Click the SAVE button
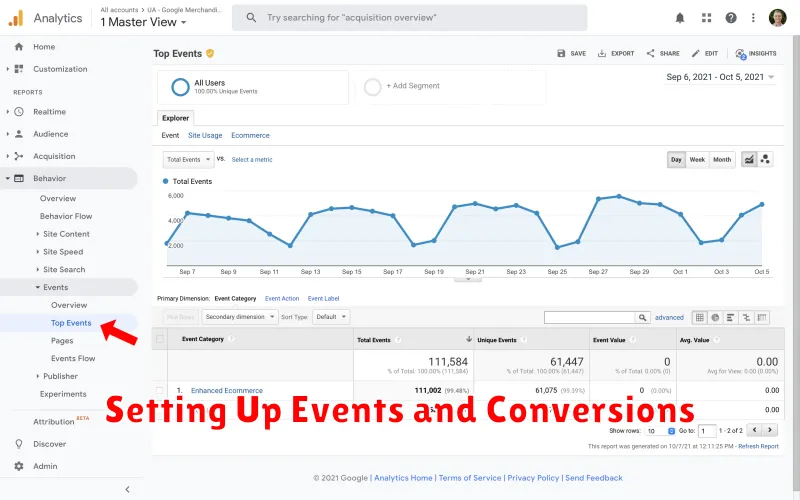This screenshot has height=500, width=800. coord(571,54)
